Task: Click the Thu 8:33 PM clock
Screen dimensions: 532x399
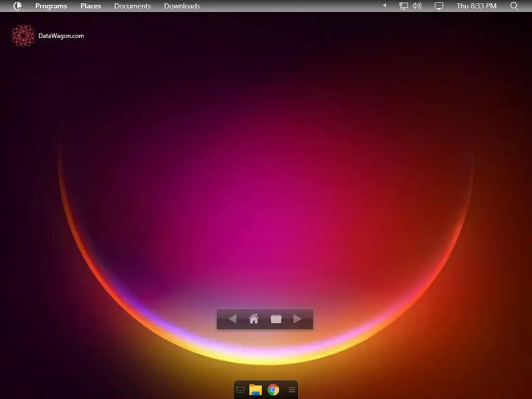Action: (x=476, y=6)
